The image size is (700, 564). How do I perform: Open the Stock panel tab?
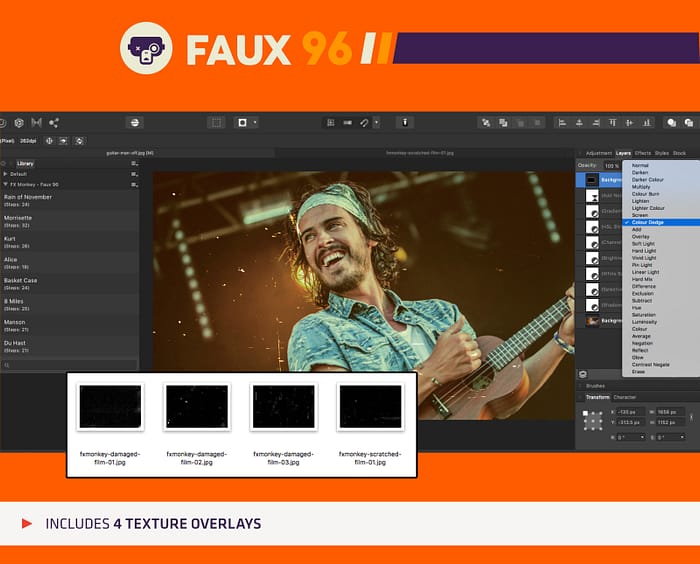[x=679, y=153]
